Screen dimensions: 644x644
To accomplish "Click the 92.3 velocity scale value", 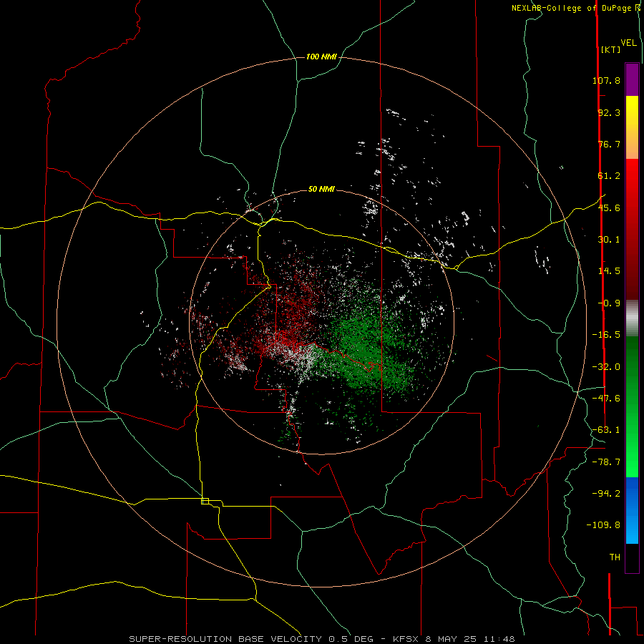I will click(x=609, y=112).
